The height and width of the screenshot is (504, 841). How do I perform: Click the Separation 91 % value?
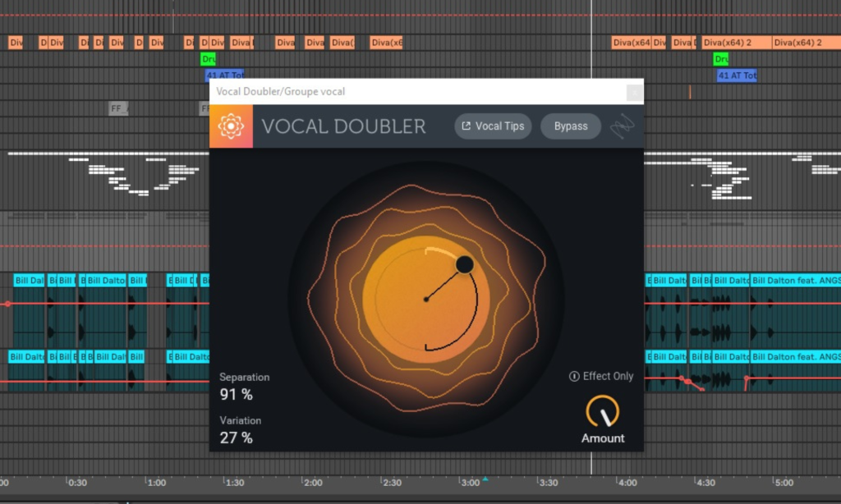click(237, 395)
